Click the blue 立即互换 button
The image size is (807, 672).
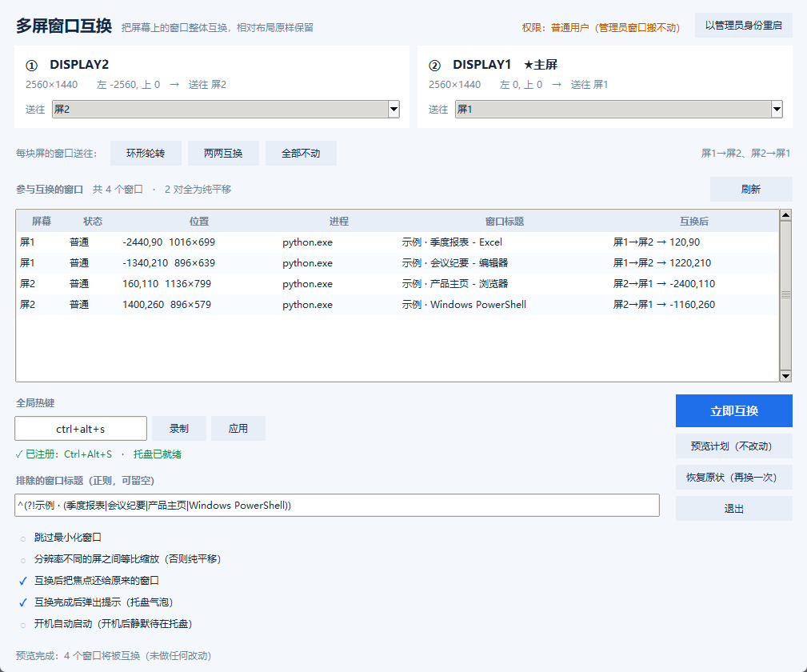(734, 411)
